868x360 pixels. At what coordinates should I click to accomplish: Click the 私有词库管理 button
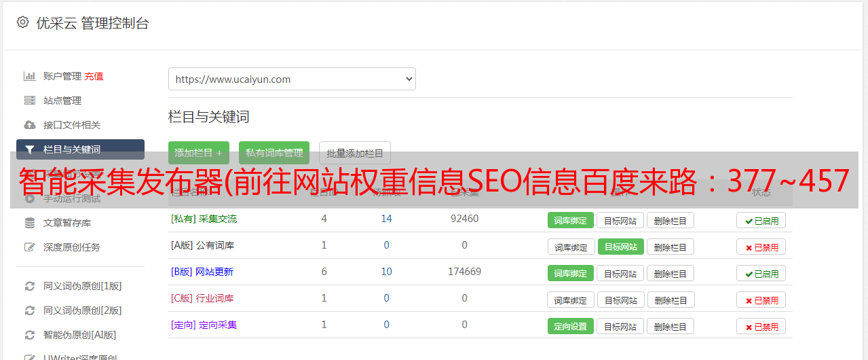click(x=274, y=153)
